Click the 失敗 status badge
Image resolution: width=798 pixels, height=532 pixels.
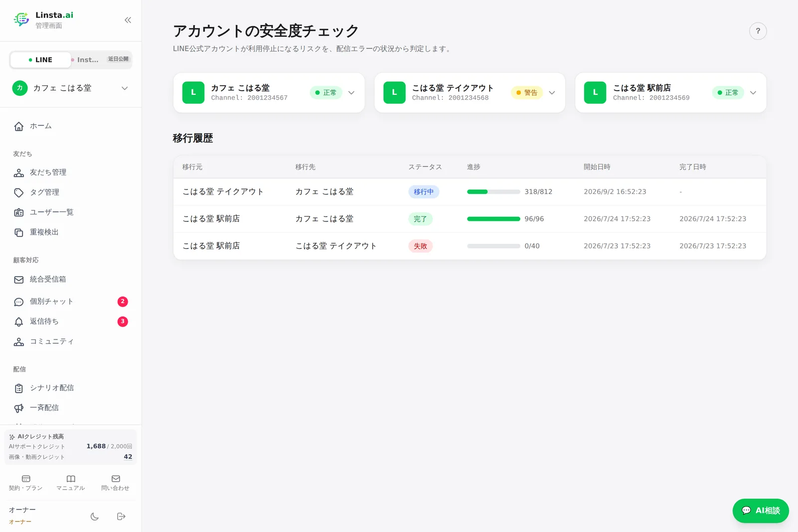click(420, 246)
